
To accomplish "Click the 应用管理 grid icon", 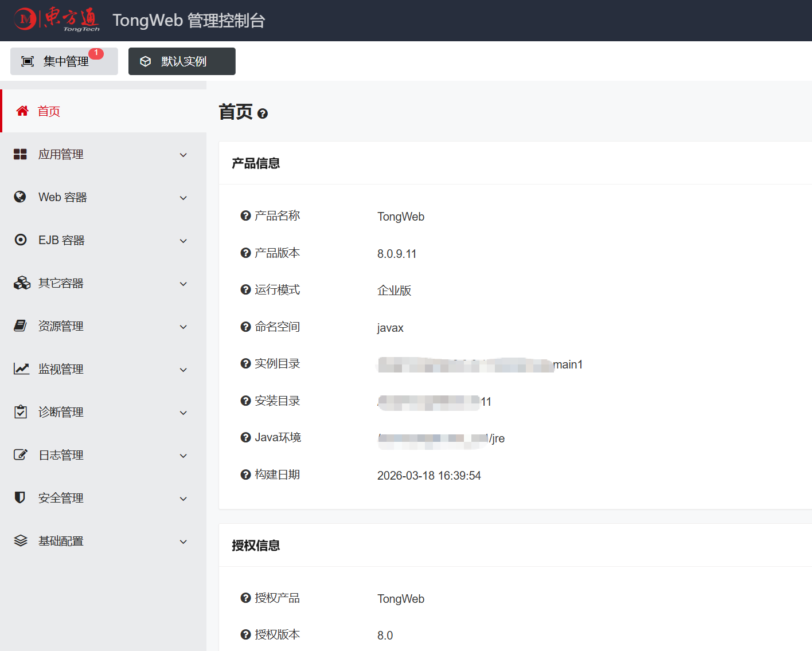I will click(20, 154).
